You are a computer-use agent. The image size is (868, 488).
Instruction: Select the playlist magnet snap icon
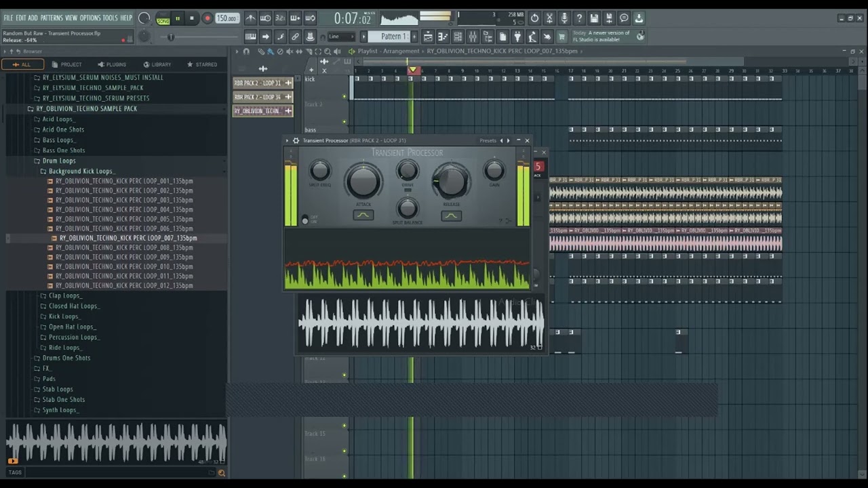(246, 52)
